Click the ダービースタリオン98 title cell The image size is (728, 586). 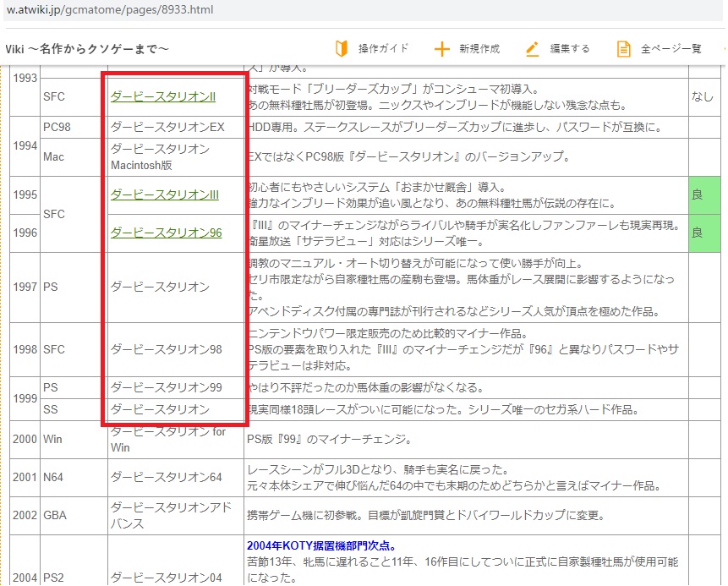point(176,349)
